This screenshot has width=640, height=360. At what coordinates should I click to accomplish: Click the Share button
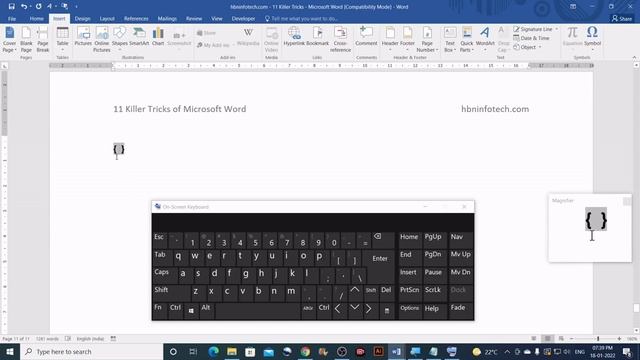(622, 19)
